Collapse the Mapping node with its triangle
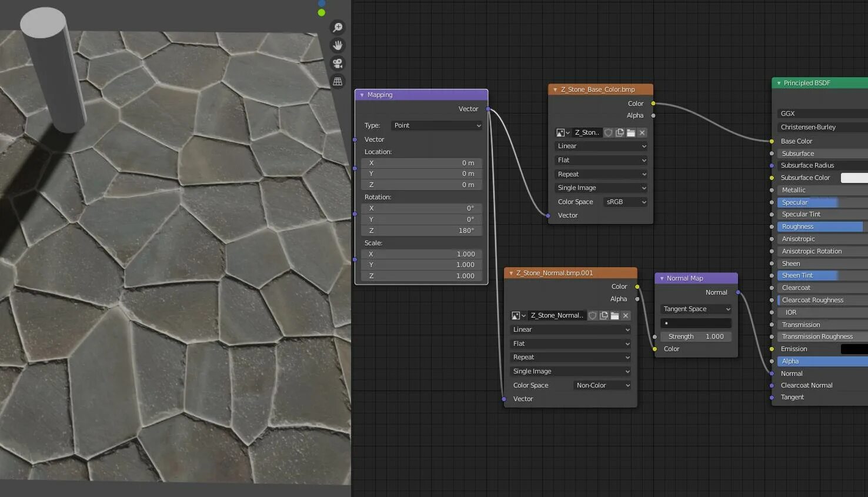868x497 pixels. [362, 95]
